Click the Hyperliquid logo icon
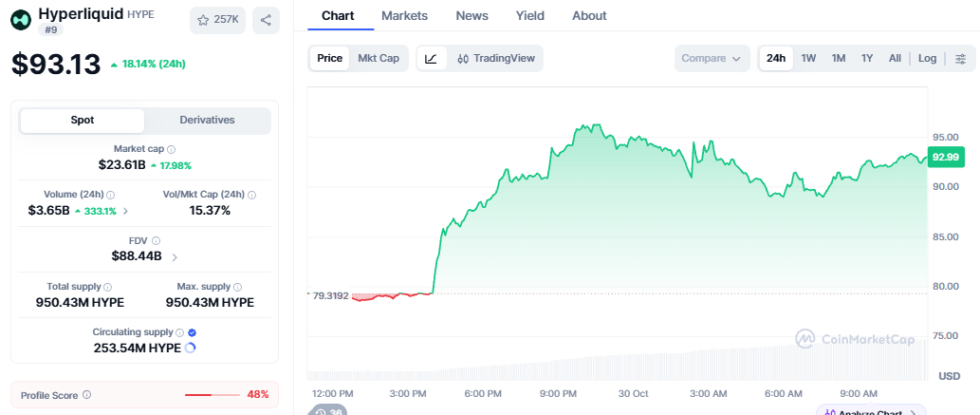The height and width of the screenshot is (415, 980). 21,20
